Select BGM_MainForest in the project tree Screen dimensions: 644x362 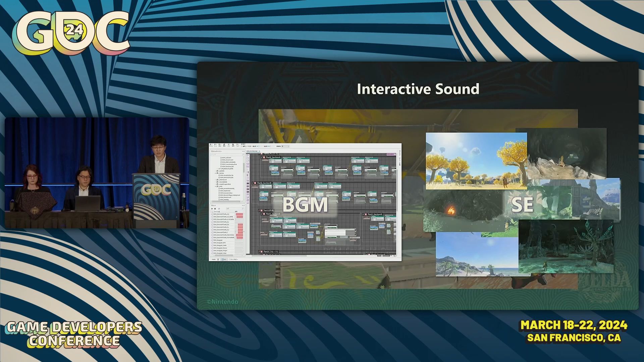click(x=225, y=191)
